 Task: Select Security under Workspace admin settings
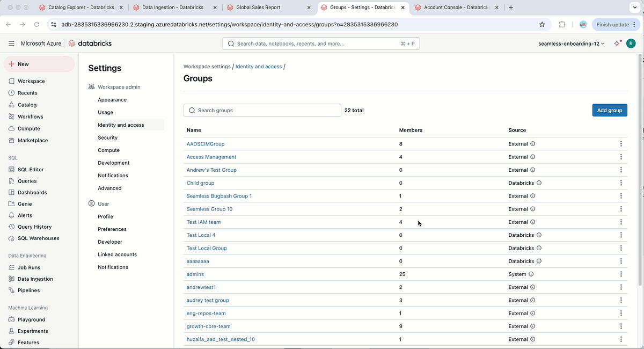107,137
